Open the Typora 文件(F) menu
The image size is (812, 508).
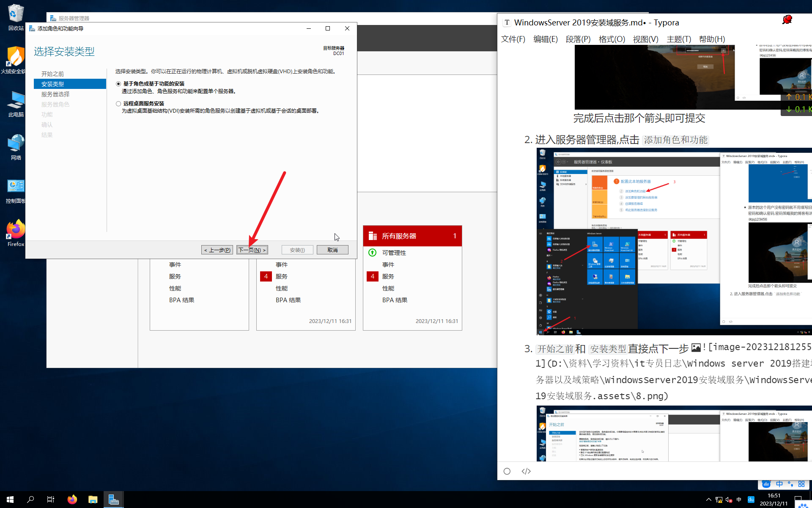(513, 39)
